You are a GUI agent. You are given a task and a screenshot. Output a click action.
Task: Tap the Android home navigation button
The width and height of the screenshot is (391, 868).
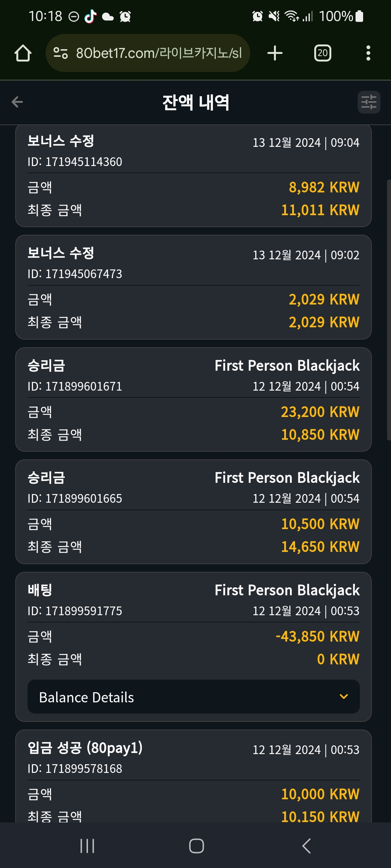(x=196, y=846)
